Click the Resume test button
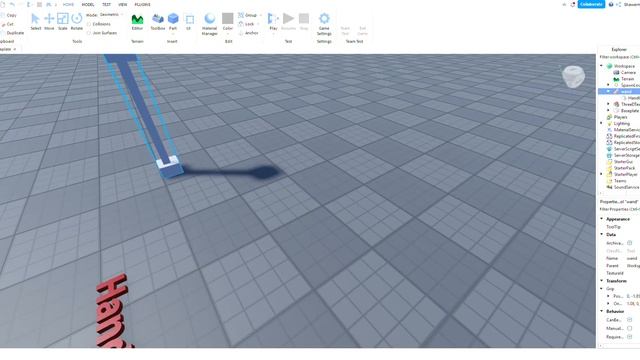 tap(288, 21)
